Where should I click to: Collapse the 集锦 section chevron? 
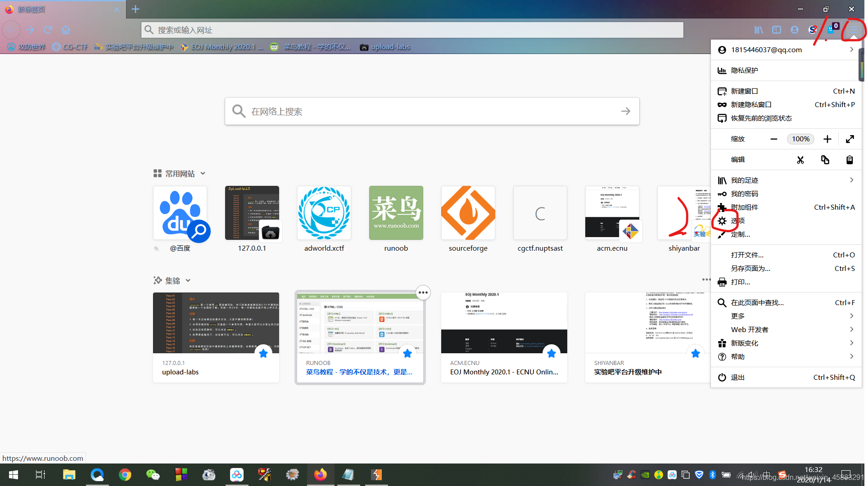pos(188,280)
